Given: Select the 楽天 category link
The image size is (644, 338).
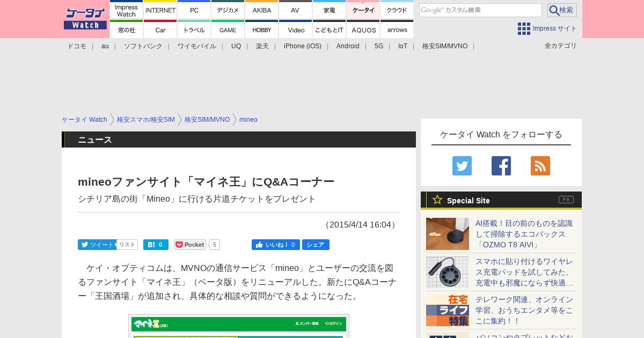Looking at the screenshot, I should (262, 46).
